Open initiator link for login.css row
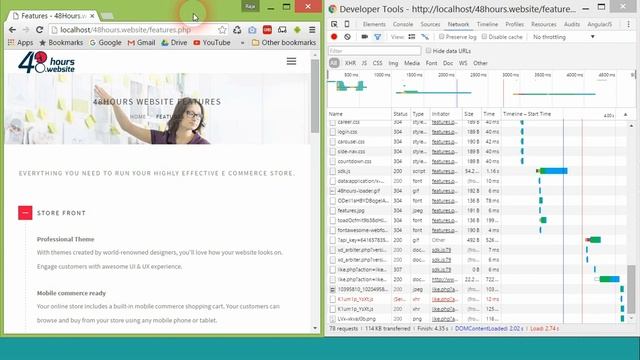The height and width of the screenshot is (360, 640). 444,132
